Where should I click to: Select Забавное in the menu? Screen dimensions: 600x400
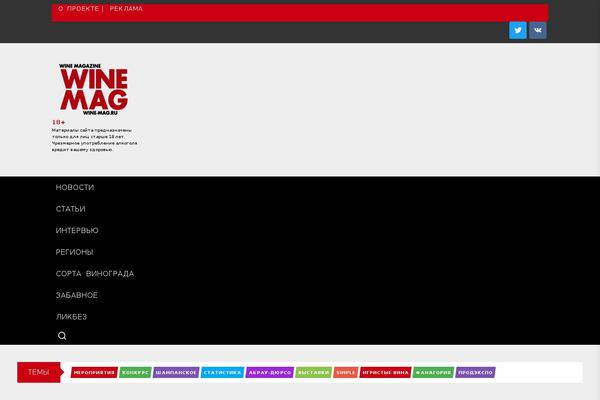point(77,295)
